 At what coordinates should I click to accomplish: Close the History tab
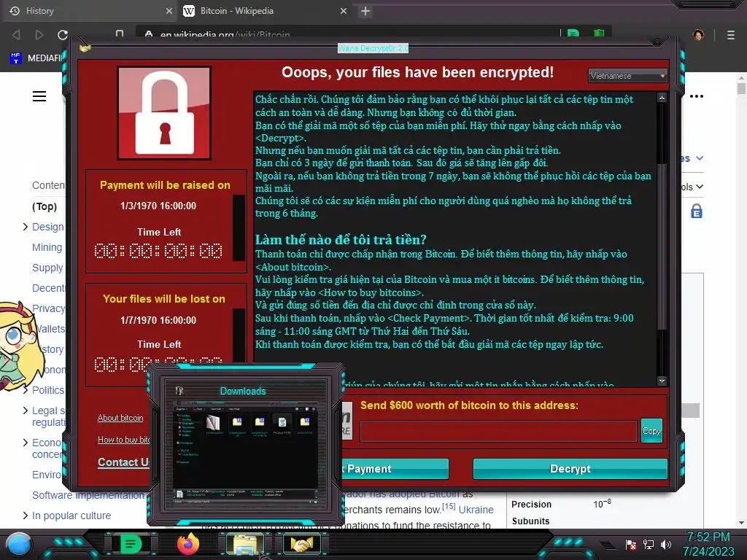click(x=169, y=11)
